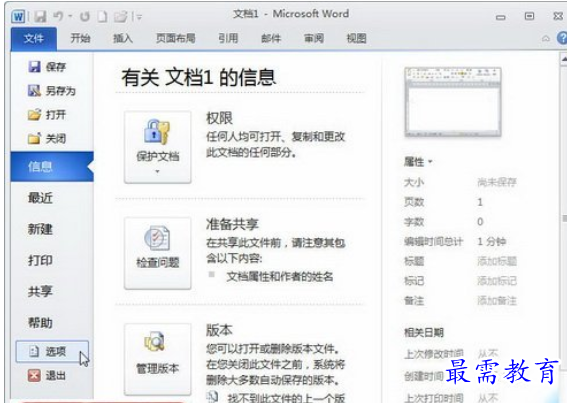
Task: Switch to the 邮件 tab
Action: point(271,38)
